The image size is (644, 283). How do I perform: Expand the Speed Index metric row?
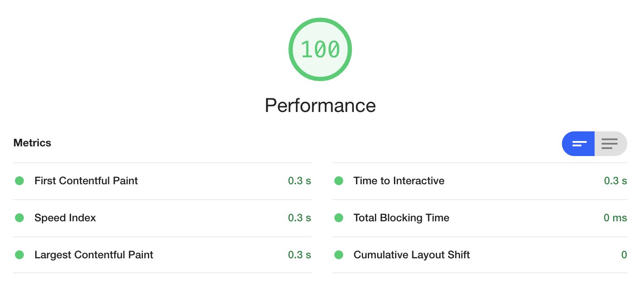coord(162,218)
